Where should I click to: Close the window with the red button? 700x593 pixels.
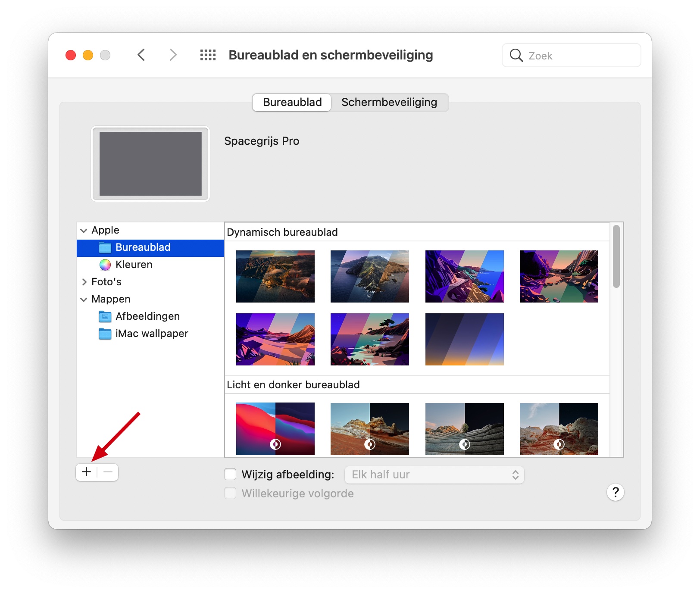[x=71, y=55]
